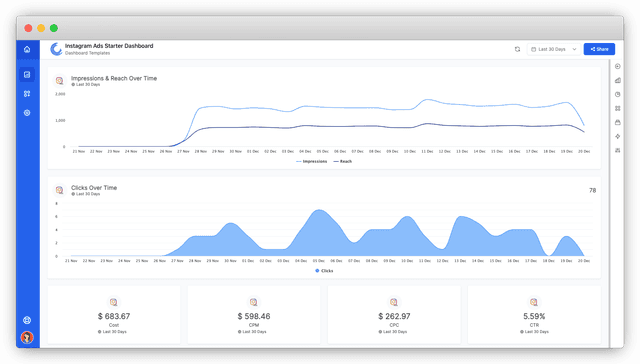Image resolution: width=640 pixels, height=364 pixels.
Task: Open the grid widgets icon in right toolbar
Action: (618, 108)
